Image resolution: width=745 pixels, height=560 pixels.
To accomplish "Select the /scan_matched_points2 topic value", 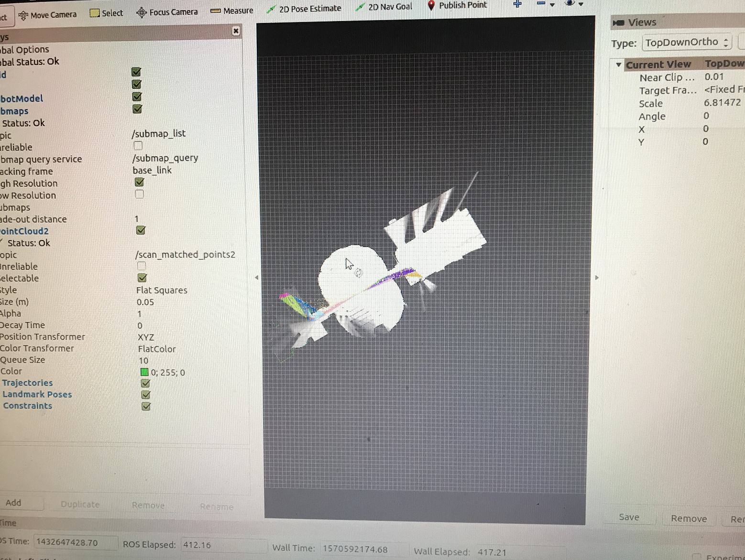I will point(185,255).
